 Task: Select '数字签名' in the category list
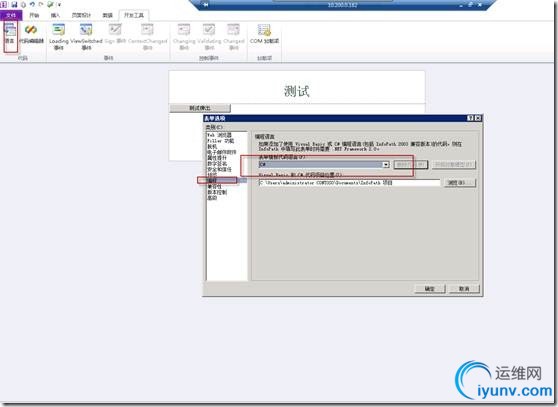click(x=217, y=164)
